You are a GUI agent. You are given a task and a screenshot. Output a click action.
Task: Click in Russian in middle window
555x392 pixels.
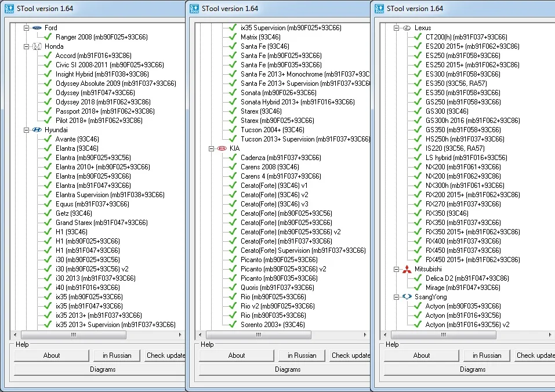[x=302, y=355]
